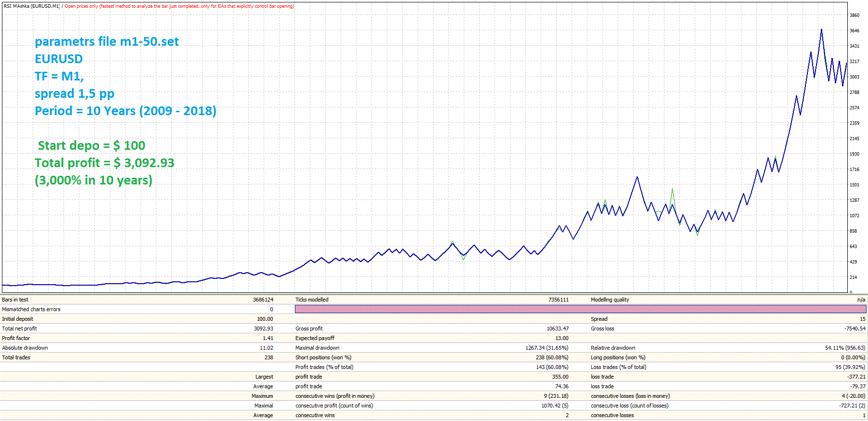Click the 1501 balance axis label
This screenshot has height=421, width=868.
[x=854, y=185]
